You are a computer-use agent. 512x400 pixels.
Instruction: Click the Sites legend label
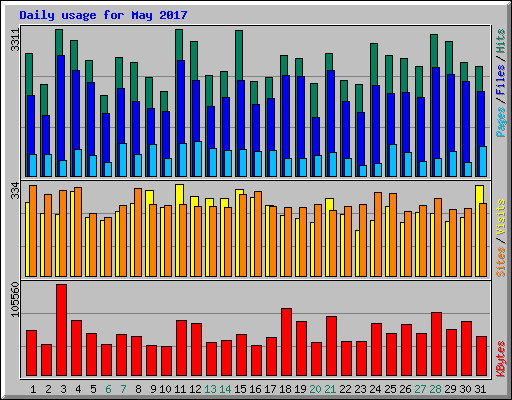click(501, 262)
